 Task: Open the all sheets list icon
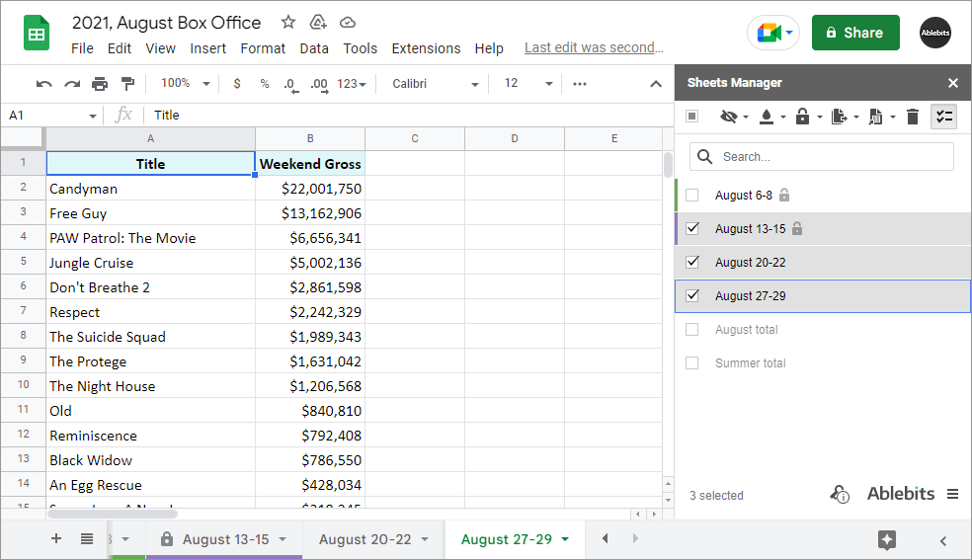(87, 539)
